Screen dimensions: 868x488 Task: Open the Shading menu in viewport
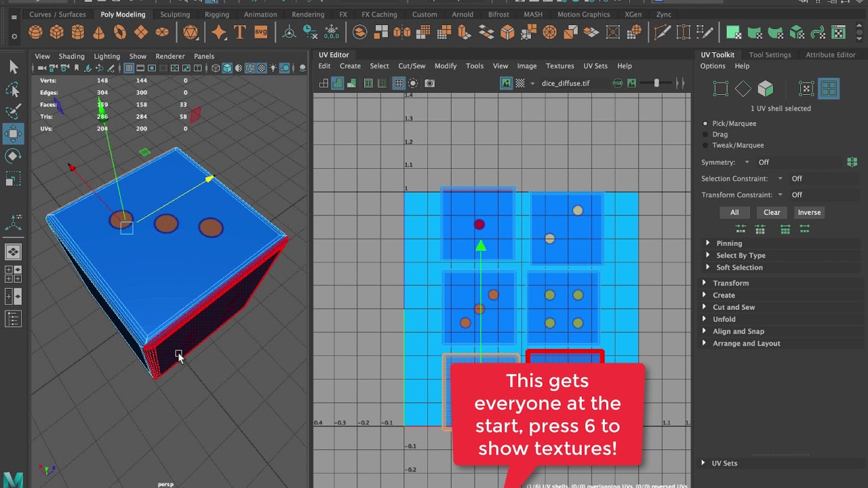71,56
